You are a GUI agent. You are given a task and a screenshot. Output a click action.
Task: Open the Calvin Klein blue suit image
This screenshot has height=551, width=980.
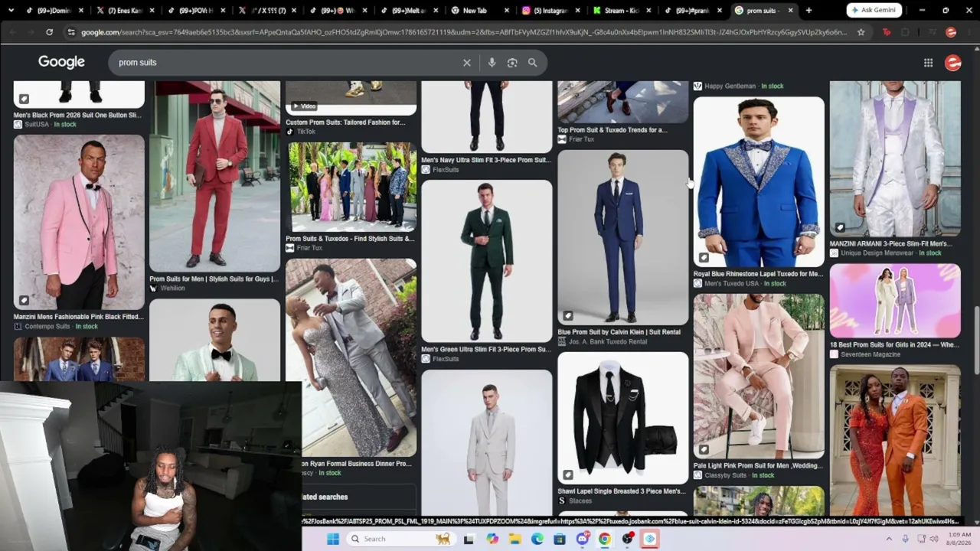coord(623,237)
